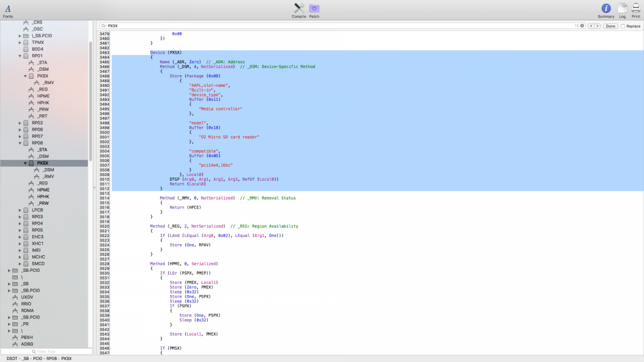Select RDMA in the tree
Image resolution: width=644 pixels, height=362 pixels.
(27, 311)
